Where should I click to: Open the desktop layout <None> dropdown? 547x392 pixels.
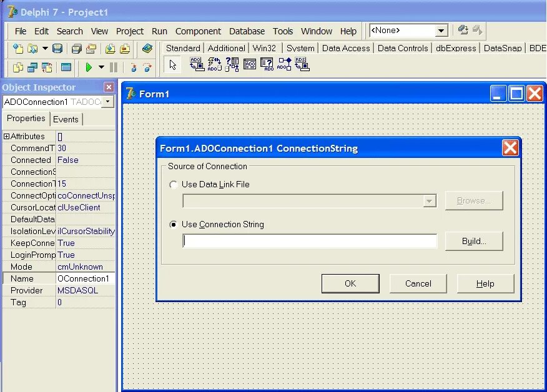pos(441,31)
